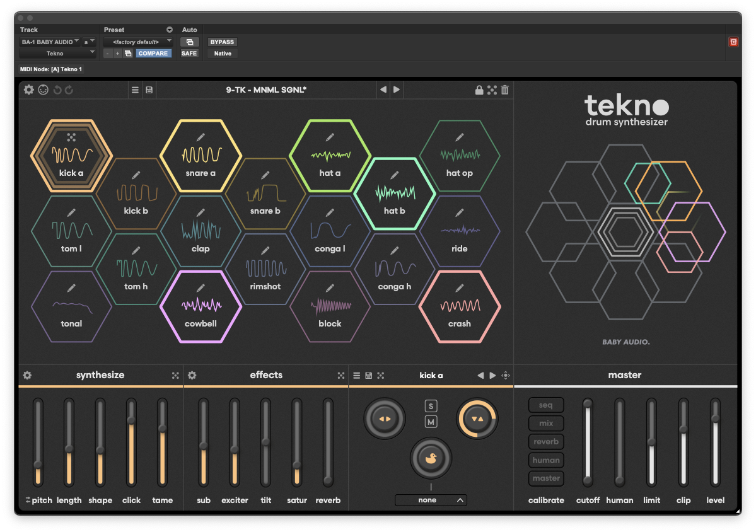Go to next sound for kick a

492,376
